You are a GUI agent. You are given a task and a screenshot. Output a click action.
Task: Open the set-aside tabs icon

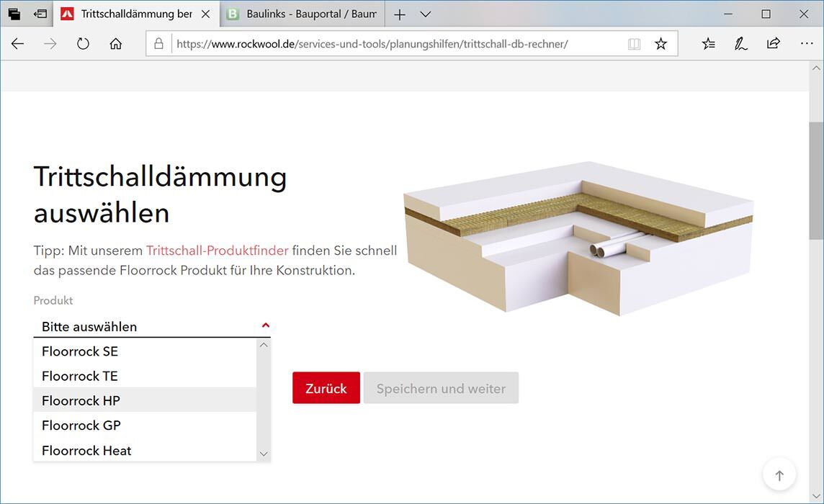pos(14,14)
